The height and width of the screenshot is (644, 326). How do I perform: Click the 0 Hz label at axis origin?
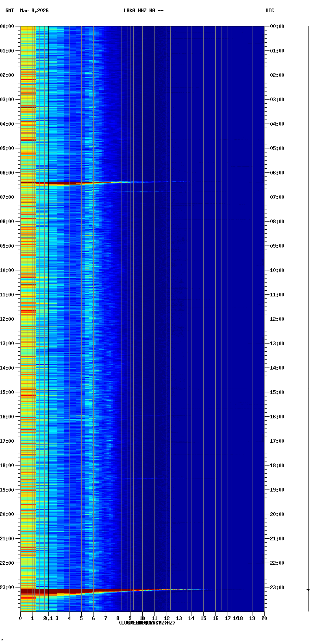click(20, 618)
